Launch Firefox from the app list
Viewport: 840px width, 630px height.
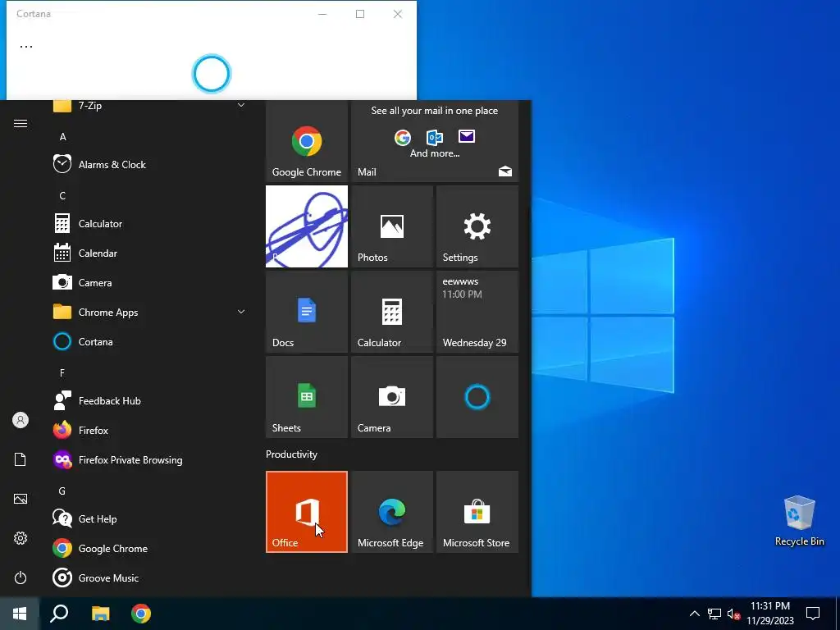coord(150,430)
